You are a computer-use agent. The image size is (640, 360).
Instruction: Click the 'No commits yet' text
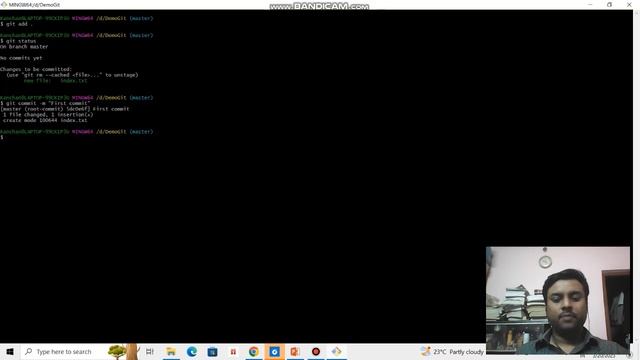(21, 58)
